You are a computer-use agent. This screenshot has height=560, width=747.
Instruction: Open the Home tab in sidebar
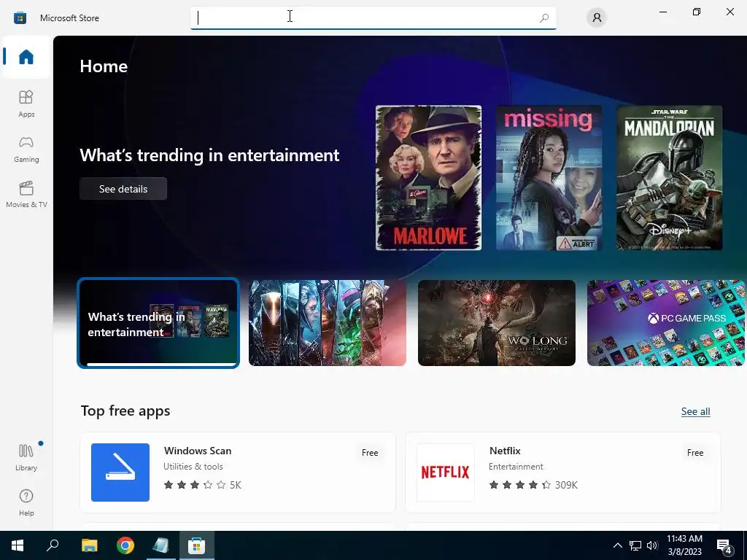[x=26, y=57]
